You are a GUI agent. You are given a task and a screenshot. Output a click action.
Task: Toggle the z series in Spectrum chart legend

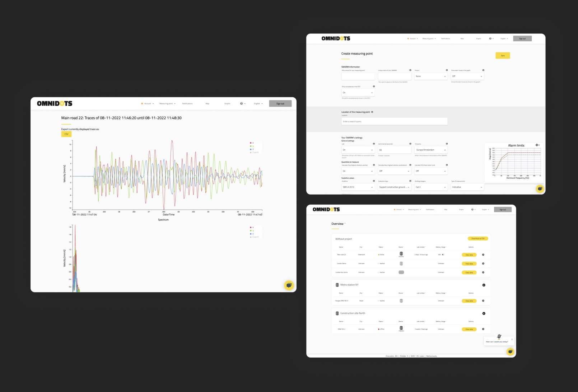(x=252, y=234)
